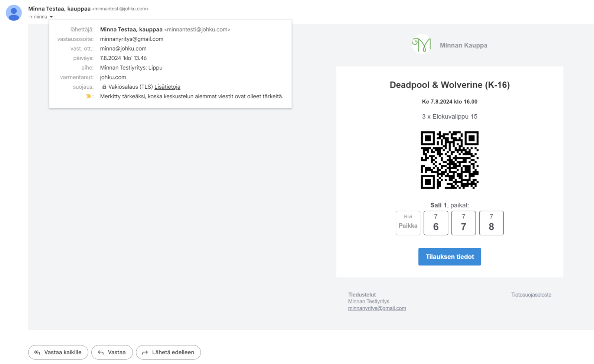The width and height of the screenshot is (594, 364).
Task: Click the yellow importance marker icon
Action: pos(88,96)
